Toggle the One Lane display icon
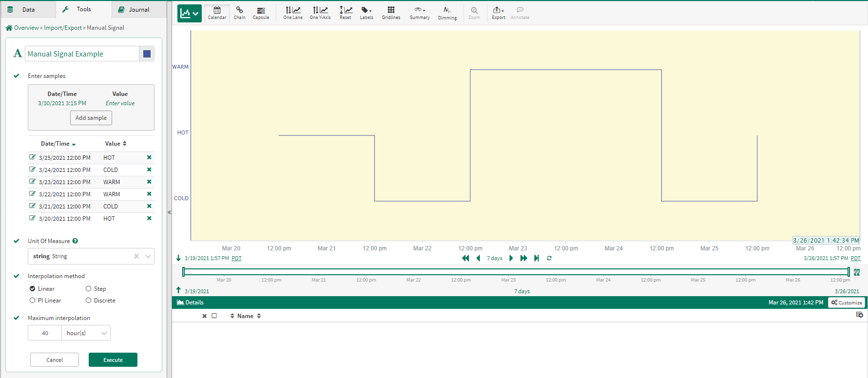The height and width of the screenshot is (378, 868). [292, 13]
